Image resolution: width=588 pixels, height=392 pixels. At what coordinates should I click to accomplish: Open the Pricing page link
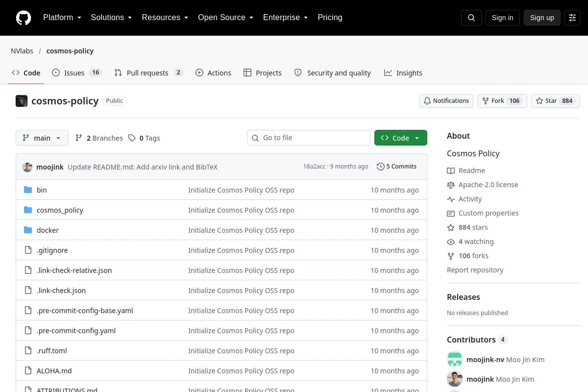330,18
